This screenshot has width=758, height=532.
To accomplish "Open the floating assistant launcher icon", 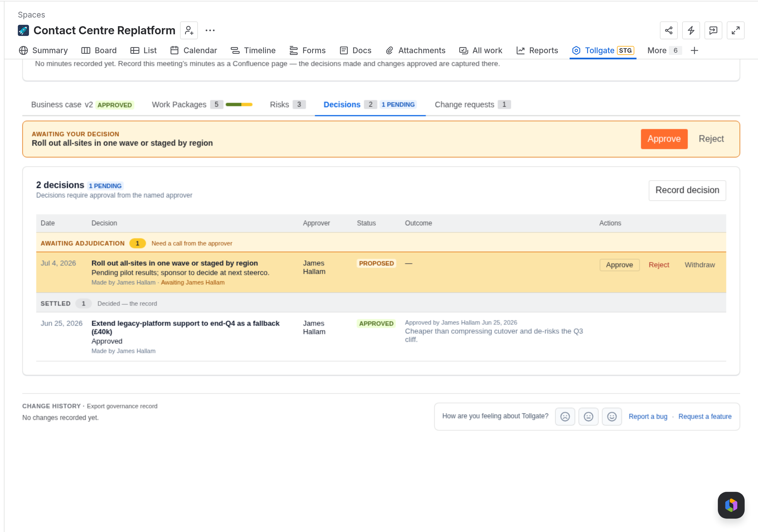I will pyautogui.click(x=731, y=505).
